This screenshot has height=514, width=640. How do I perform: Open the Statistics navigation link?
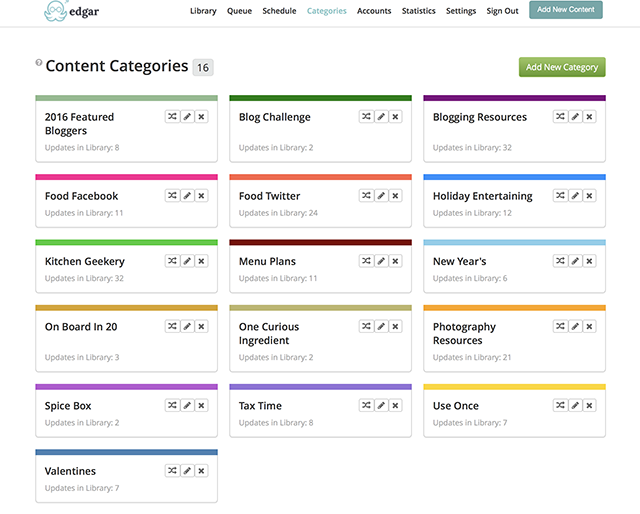pyautogui.click(x=418, y=11)
